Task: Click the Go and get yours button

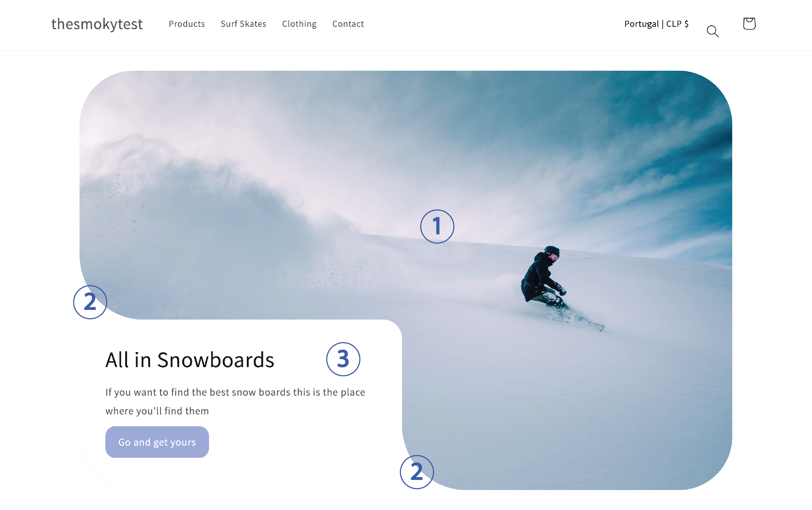Action: (x=157, y=442)
